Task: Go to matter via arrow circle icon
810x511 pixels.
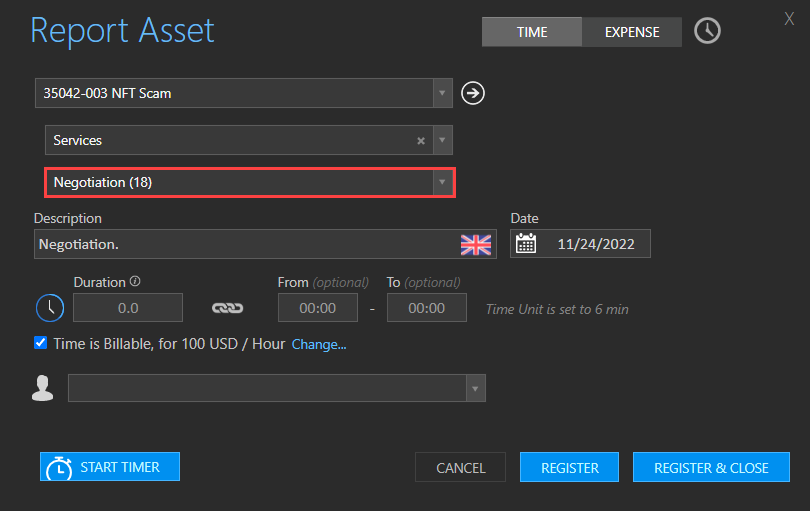Action: [x=473, y=93]
